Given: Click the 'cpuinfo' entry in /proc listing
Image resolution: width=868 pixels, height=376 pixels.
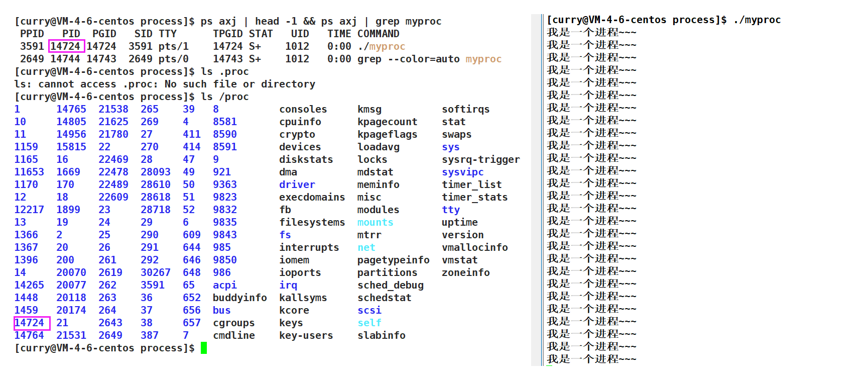Looking at the screenshot, I should [300, 122].
